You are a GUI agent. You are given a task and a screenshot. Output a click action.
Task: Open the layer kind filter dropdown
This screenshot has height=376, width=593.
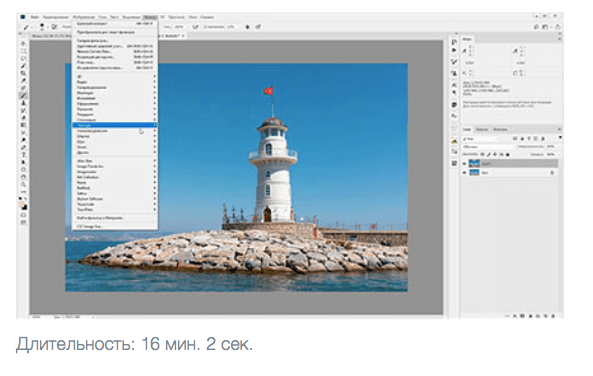click(x=481, y=139)
